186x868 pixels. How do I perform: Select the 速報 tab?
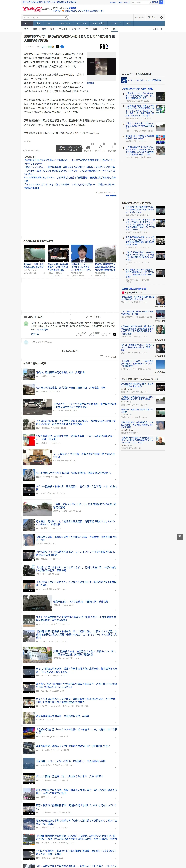(38, 24)
